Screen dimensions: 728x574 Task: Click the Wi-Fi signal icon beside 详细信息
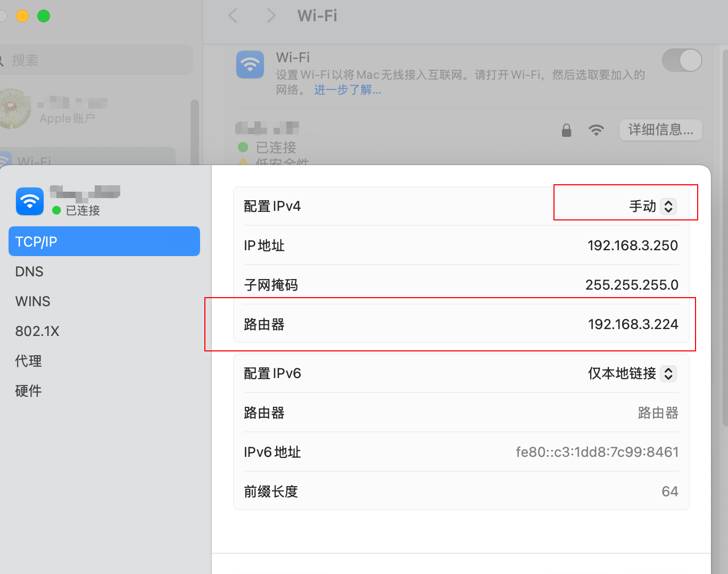pyautogui.click(x=597, y=130)
